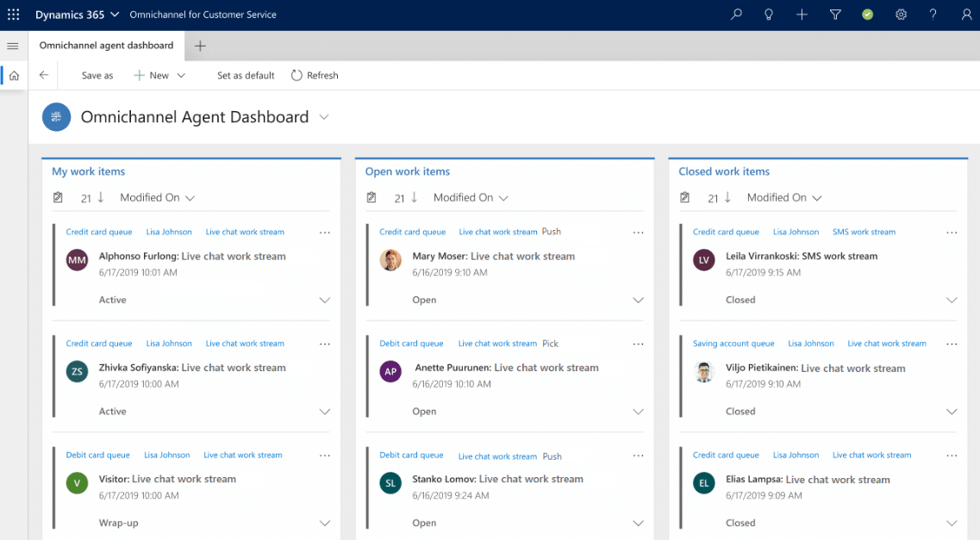
Task: Add a new session tab with plus
Action: (x=200, y=46)
